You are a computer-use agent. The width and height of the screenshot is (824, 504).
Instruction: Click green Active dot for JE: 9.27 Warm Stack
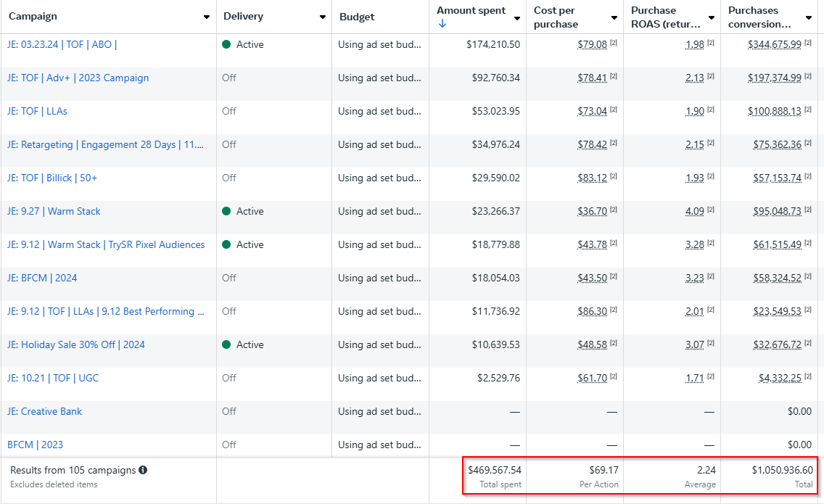226,211
